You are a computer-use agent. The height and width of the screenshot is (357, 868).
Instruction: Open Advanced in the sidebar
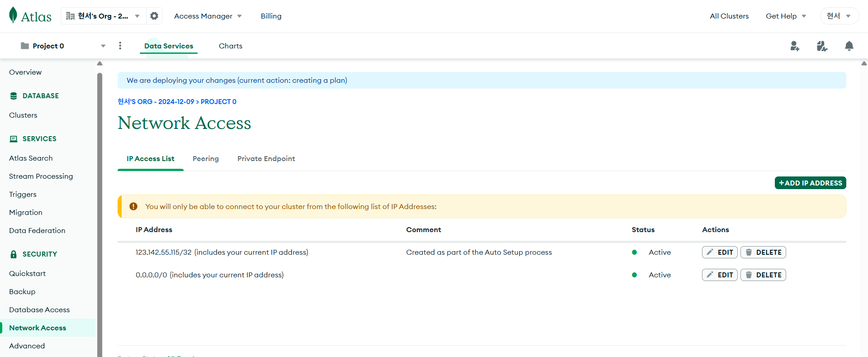27,346
